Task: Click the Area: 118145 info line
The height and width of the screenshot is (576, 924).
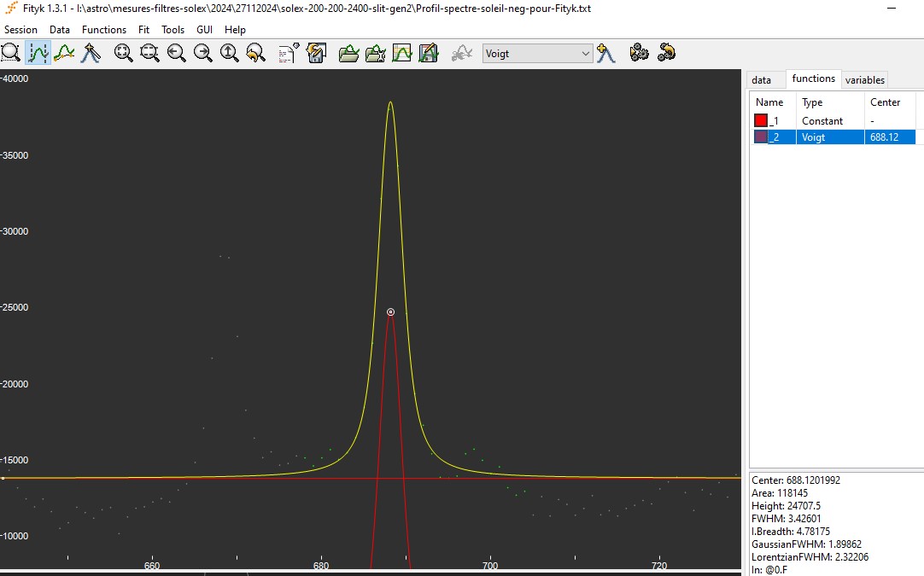Action: 779,493
